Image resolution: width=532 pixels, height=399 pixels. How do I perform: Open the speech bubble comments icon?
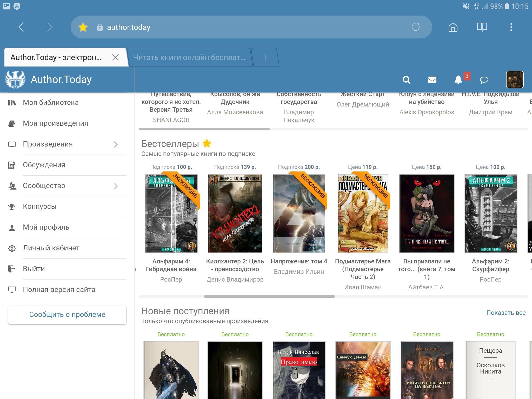pyautogui.click(x=484, y=80)
